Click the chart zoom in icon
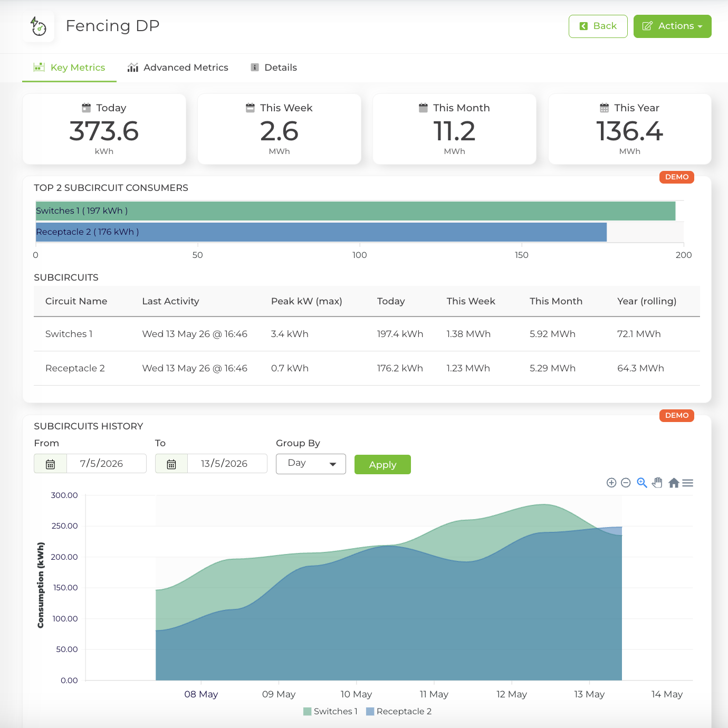 coord(611,483)
